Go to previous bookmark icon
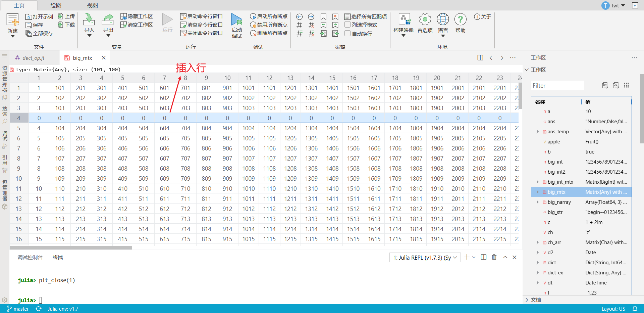The width and height of the screenshot is (644, 313). (323, 25)
